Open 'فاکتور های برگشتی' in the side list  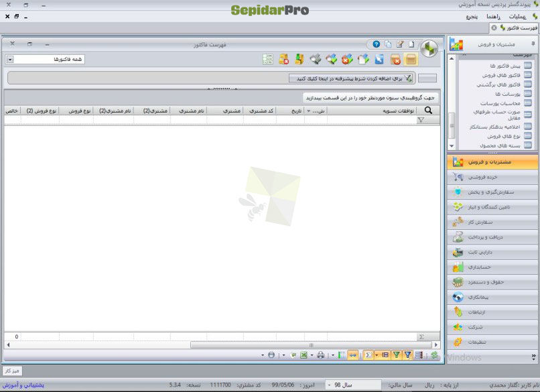pyautogui.click(x=498, y=84)
